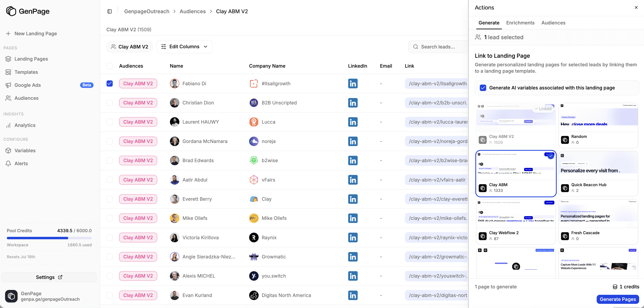Screen dimensions: 644x308
Task: Switch to the Generate tab
Action: pyautogui.click(x=489, y=23)
